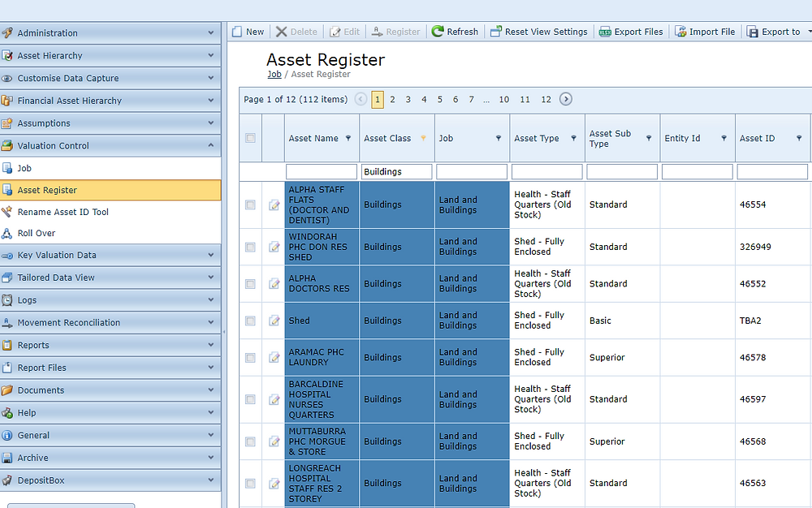Viewport: 812px width, 508px height.
Task: Toggle the select-all header checkbox
Action: [250, 138]
